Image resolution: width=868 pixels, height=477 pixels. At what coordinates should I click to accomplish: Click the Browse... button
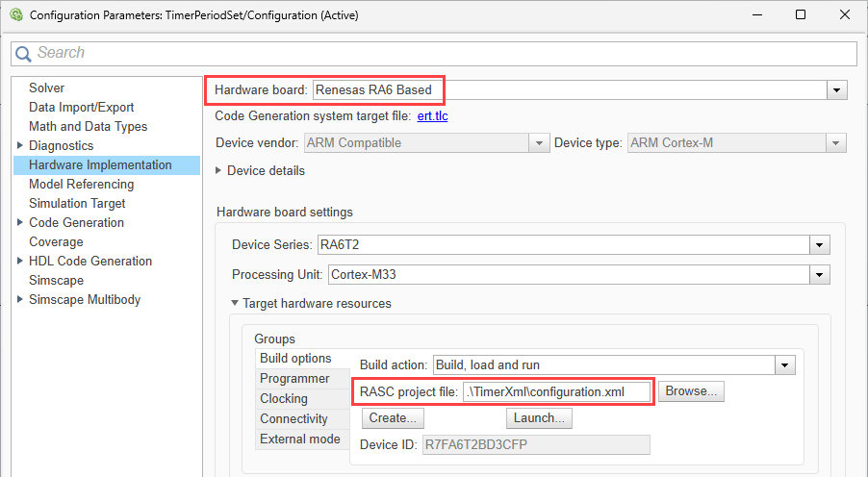click(x=691, y=391)
